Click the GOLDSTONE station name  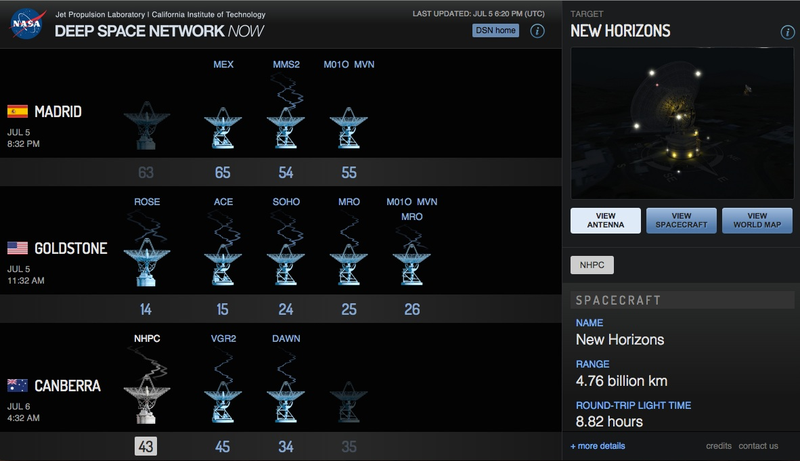click(70, 248)
